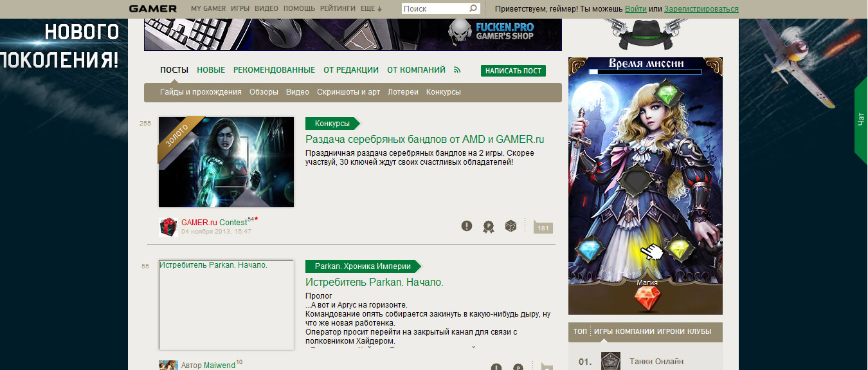Click the GAMER.ru Contest author avatar

click(x=168, y=227)
